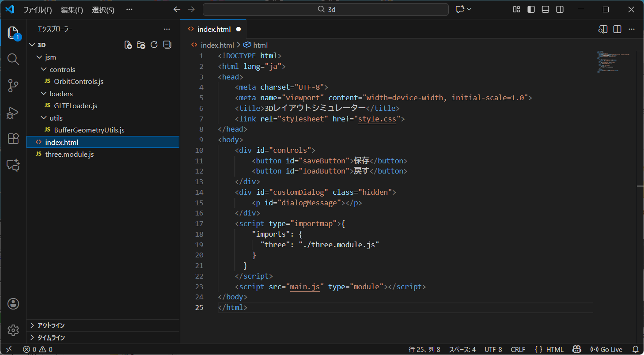Switch to the index.html editor tab
Viewport: 644px width, 355px height.
[214, 29]
